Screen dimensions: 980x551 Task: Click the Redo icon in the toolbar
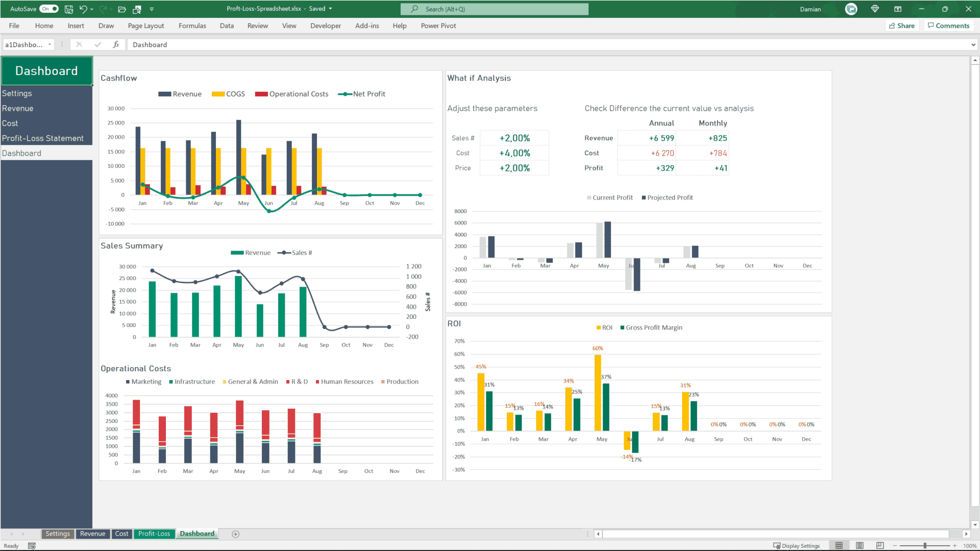(101, 9)
